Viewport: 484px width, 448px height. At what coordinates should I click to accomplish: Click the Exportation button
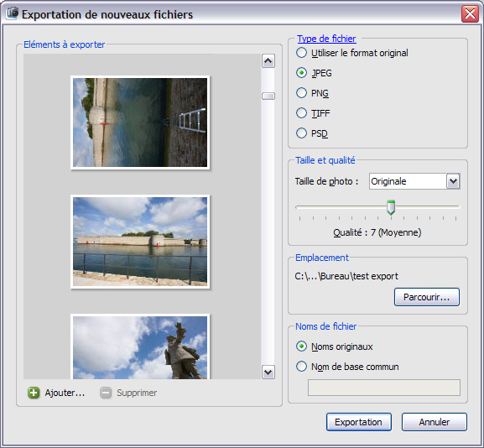359,422
